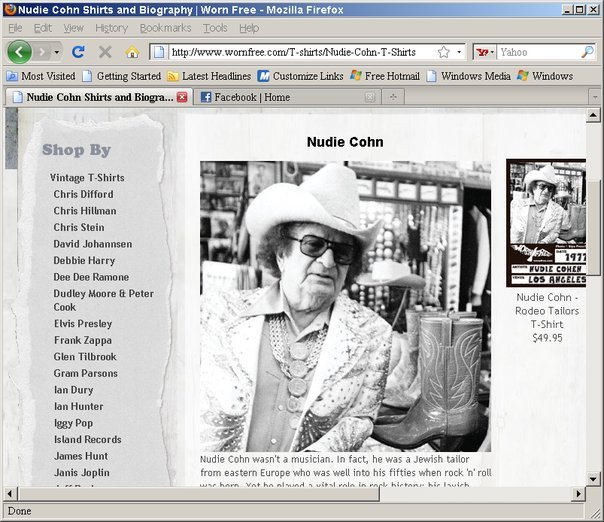The image size is (604, 522).
Task: Open the list all tabs dropdown
Action: [x=595, y=97]
